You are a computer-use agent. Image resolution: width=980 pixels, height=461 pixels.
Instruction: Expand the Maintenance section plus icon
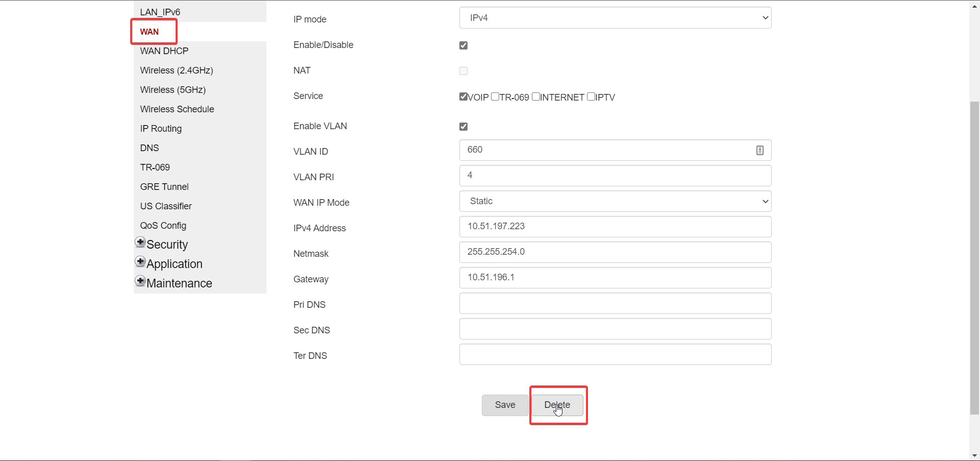click(140, 281)
